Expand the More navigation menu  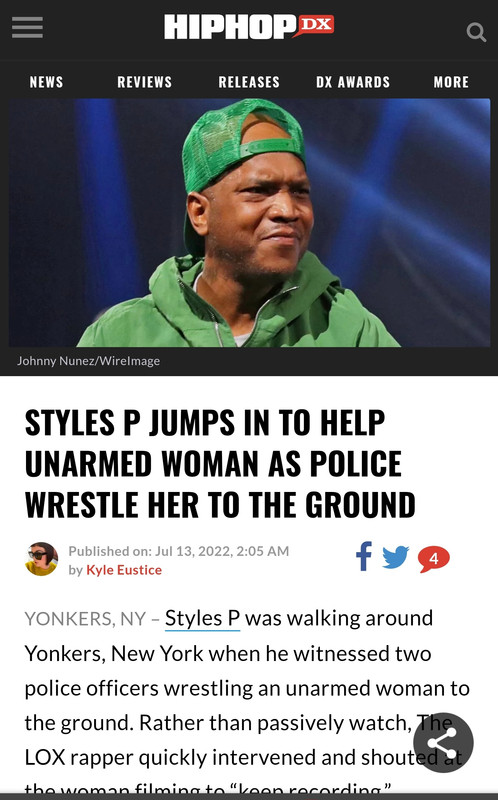[451, 82]
